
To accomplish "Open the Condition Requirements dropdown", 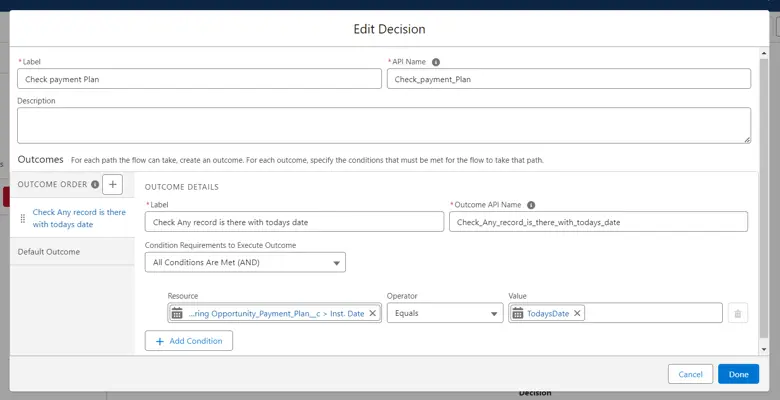I will 245,263.
